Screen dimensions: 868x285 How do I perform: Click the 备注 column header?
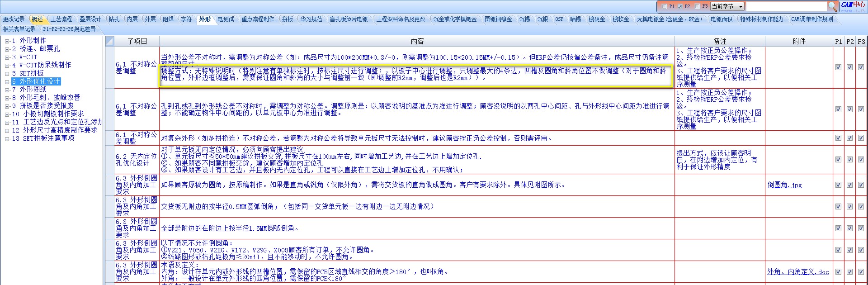coord(720,41)
